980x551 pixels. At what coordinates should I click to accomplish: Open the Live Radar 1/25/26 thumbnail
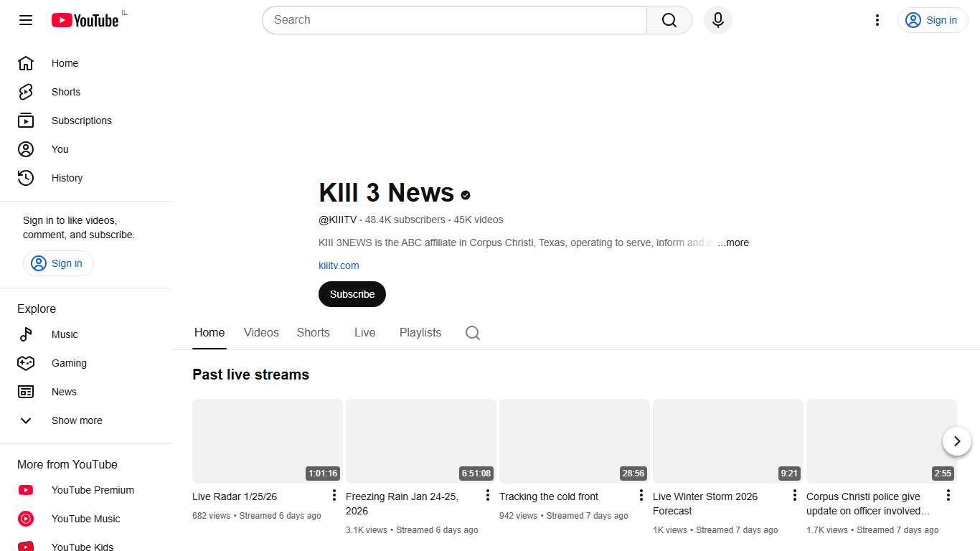pos(267,441)
